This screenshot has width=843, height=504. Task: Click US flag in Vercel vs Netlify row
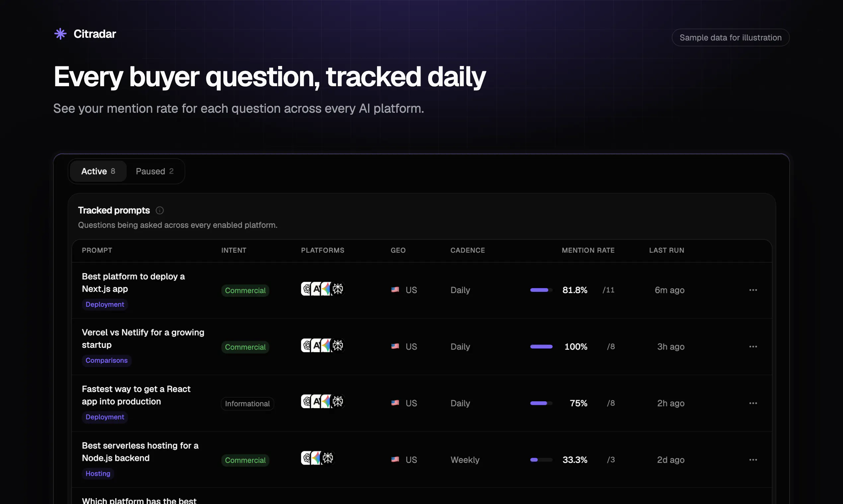tap(395, 346)
